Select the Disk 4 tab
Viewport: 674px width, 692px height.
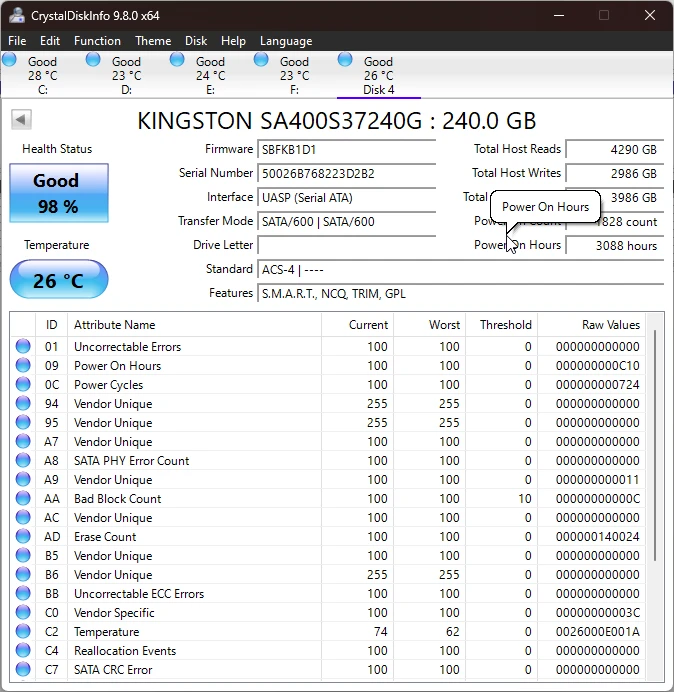[x=378, y=75]
